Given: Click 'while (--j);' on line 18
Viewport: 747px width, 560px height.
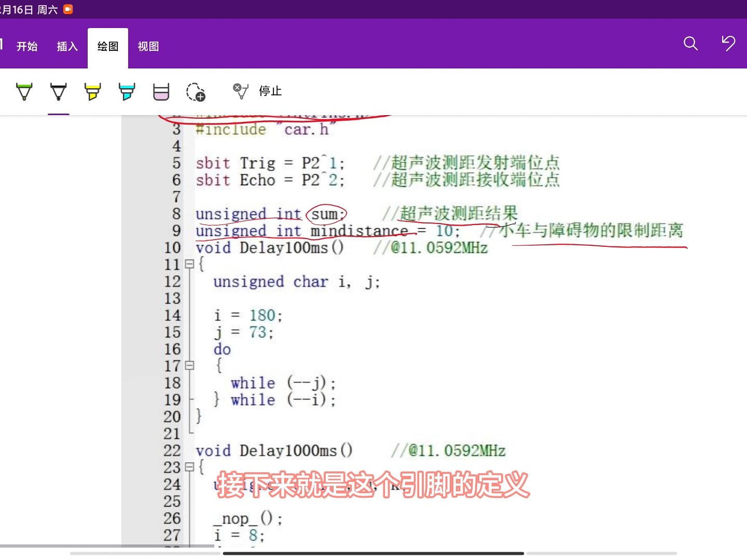Looking at the screenshot, I should (x=283, y=383).
